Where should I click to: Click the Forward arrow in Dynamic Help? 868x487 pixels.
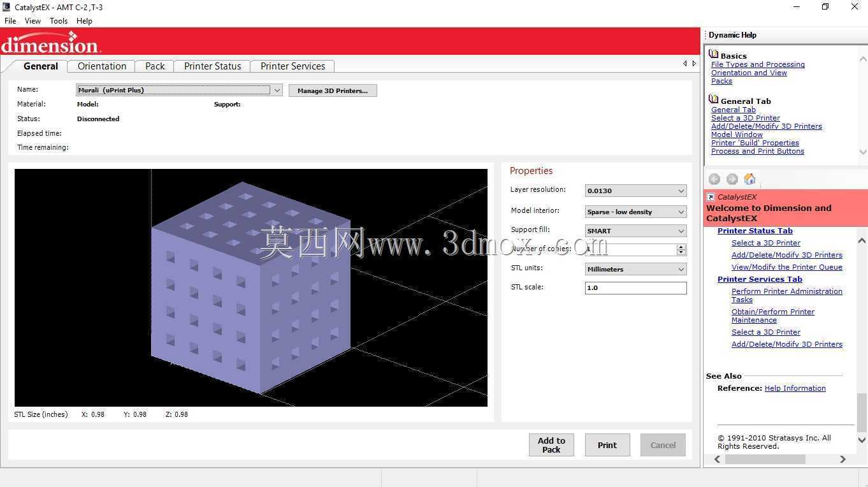[x=732, y=180]
